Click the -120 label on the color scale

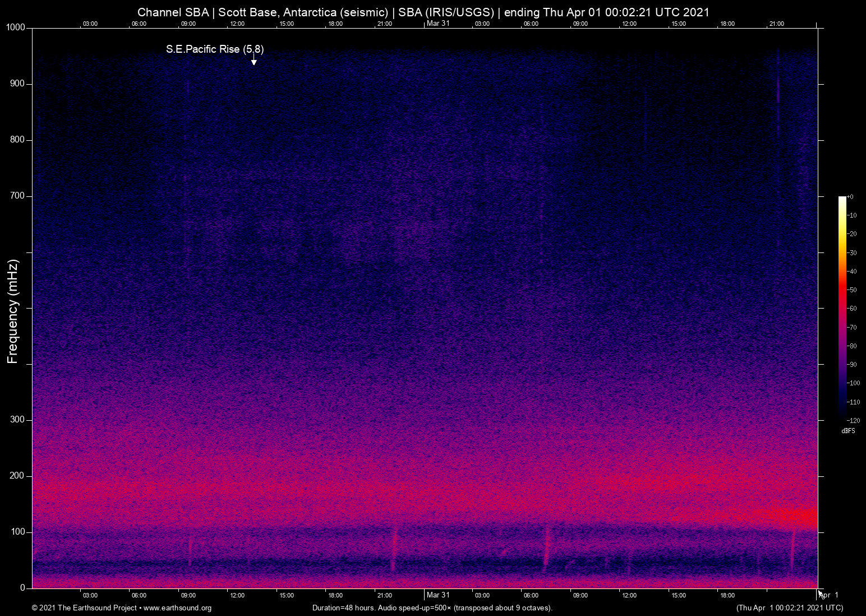853,420
